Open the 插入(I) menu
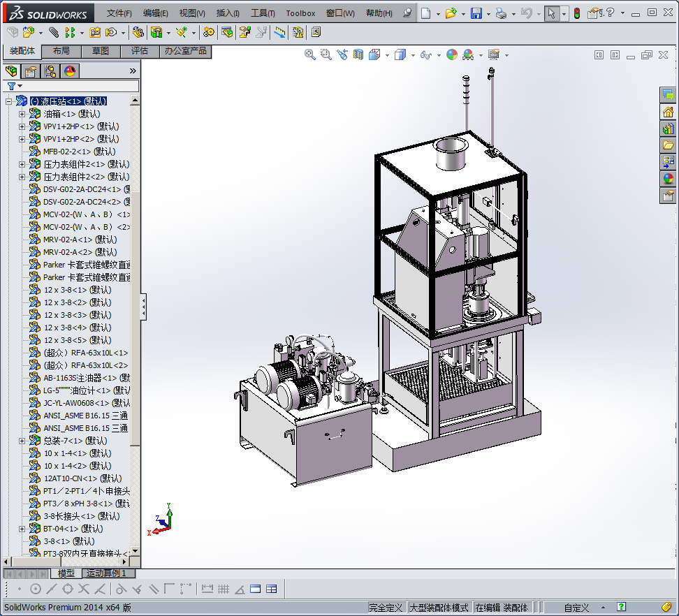Viewport: 679px width, 616px height. pyautogui.click(x=228, y=13)
